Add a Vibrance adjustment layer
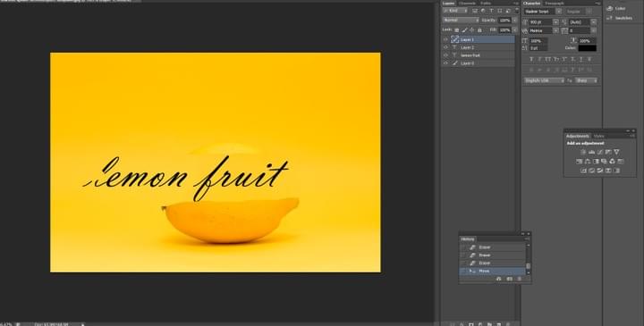The image size is (644, 326). tap(616, 152)
